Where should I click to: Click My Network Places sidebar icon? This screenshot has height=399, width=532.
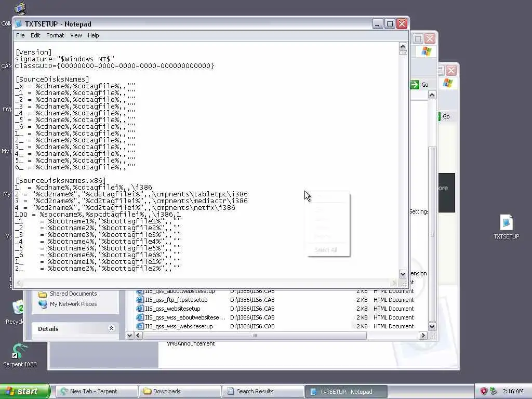point(43,304)
